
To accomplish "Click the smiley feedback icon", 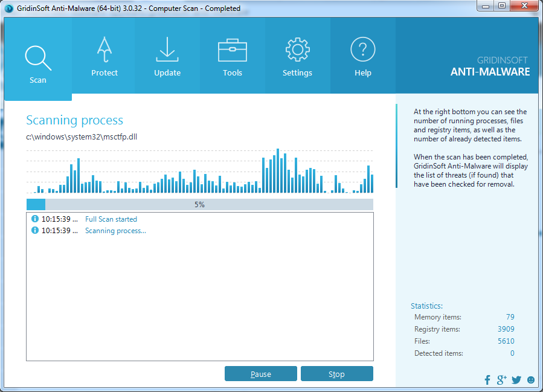I will pyautogui.click(x=531, y=380).
